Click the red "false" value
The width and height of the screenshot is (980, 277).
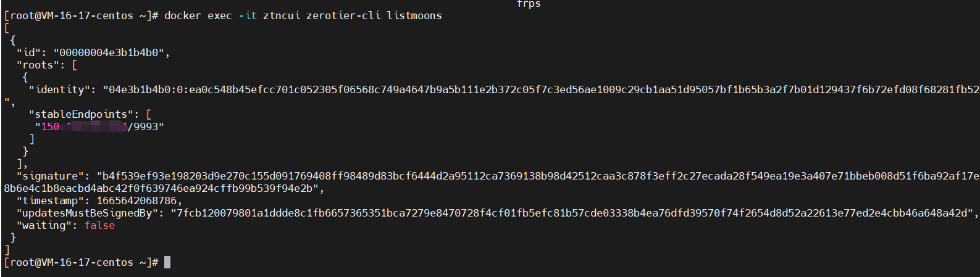(99, 226)
